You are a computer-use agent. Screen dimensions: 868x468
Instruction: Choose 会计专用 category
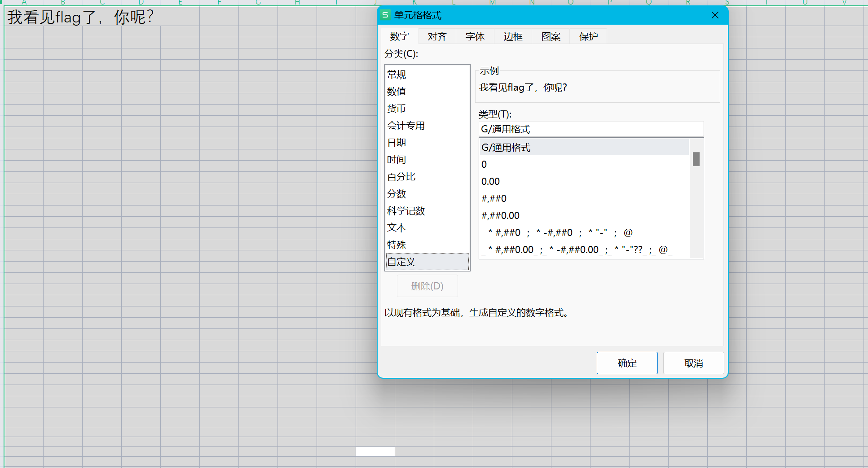pos(427,126)
